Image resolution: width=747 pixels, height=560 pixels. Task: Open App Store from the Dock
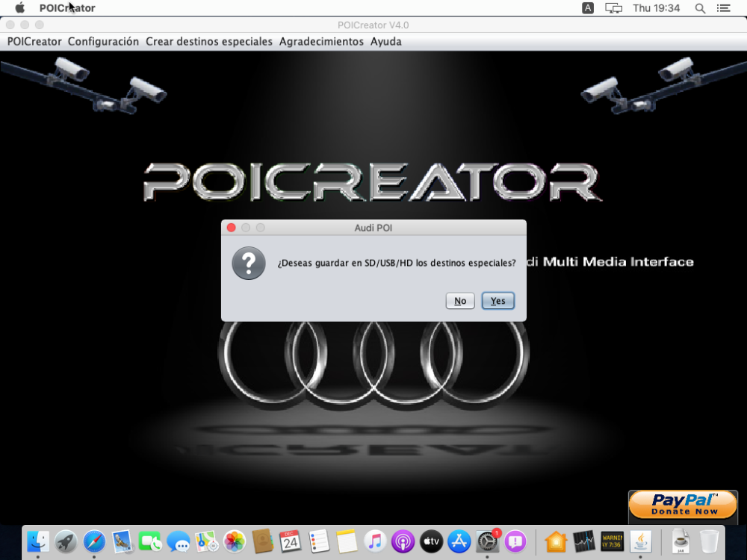[459, 541]
